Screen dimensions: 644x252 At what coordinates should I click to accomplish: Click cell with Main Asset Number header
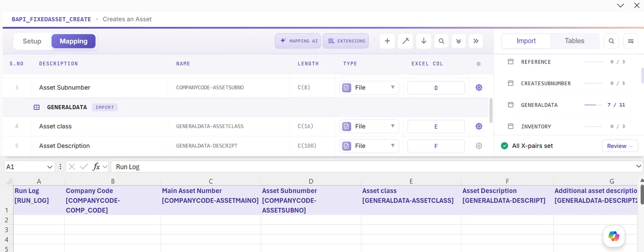click(211, 200)
